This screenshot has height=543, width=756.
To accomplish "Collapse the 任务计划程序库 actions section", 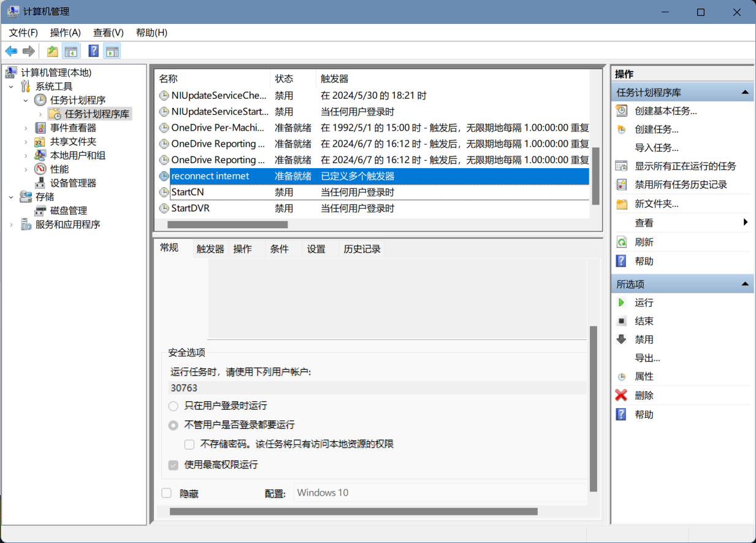I will [x=745, y=93].
